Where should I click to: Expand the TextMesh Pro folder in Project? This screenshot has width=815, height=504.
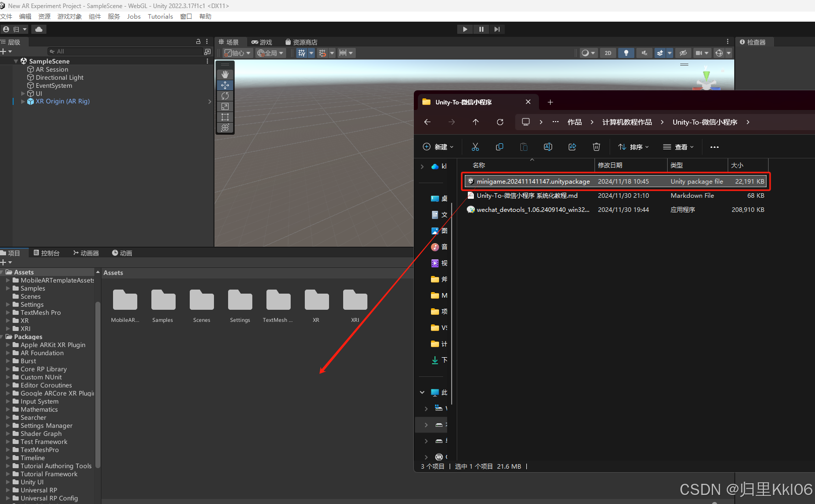(8, 313)
